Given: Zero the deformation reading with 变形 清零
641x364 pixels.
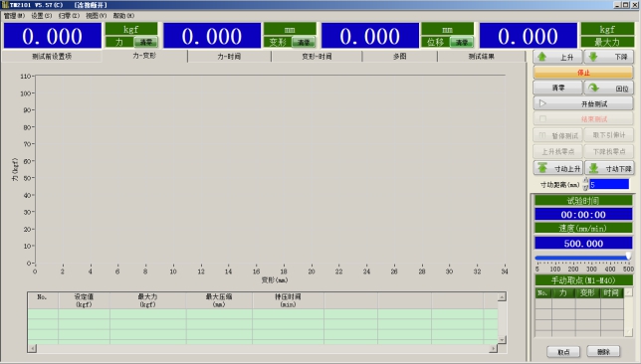Looking at the screenshot, I should [304, 42].
